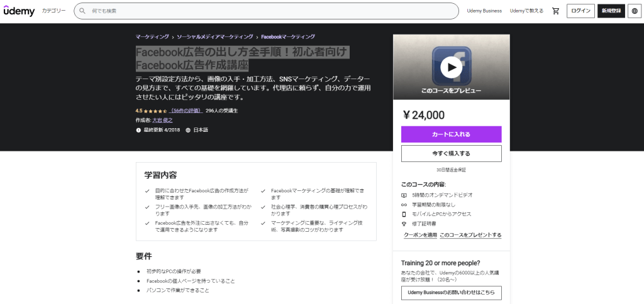Click 修了証明書 text
Image resolution: width=644 pixels, height=304 pixels.
tap(425, 224)
